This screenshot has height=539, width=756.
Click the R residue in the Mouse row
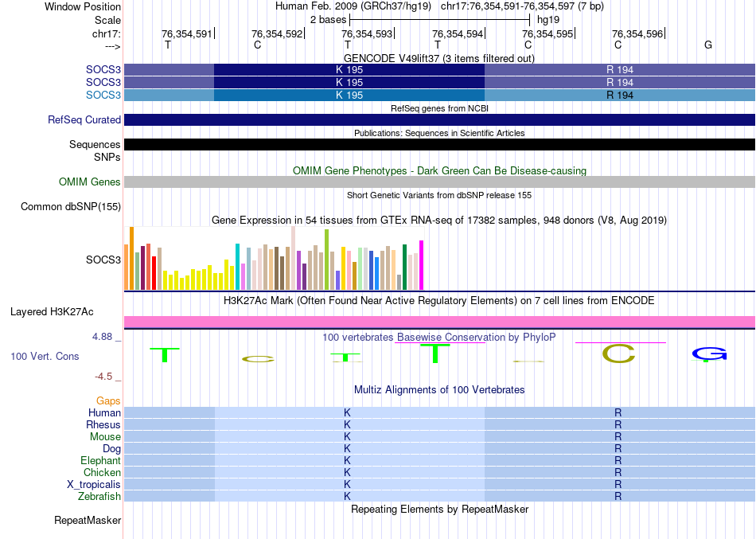click(618, 437)
